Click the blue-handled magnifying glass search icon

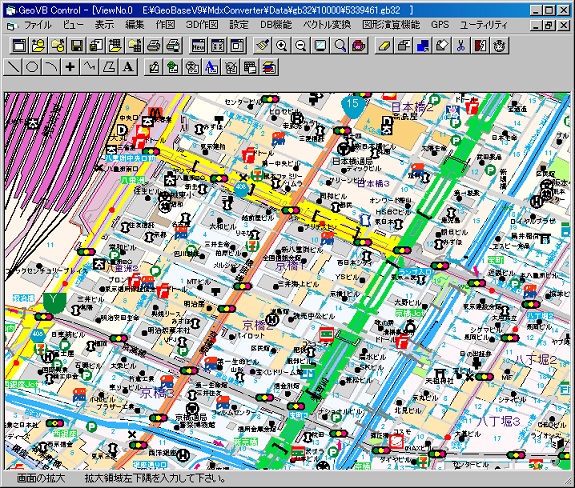(x=340, y=46)
